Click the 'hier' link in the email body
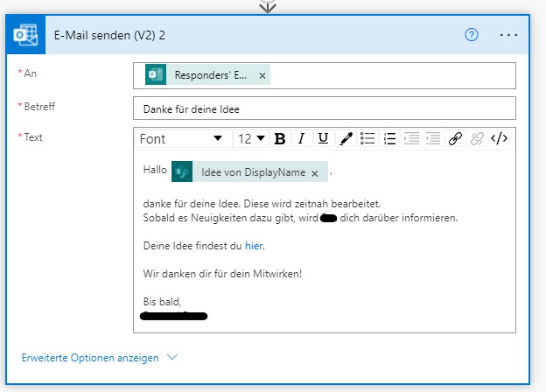The image size is (546, 392). click(x=254, y=246)
